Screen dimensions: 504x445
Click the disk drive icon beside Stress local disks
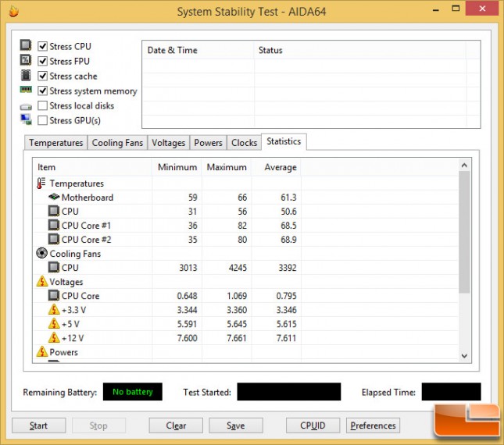[26, 107]
